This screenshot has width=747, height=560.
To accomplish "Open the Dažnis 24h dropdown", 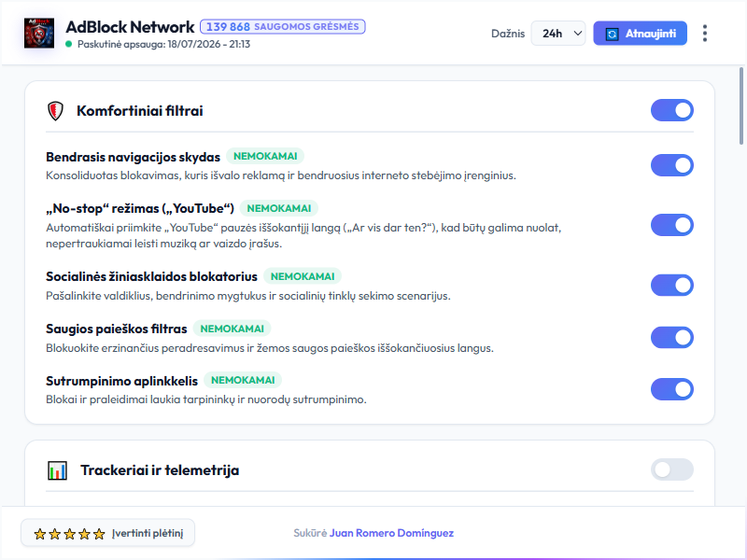I will pyautogui.click(x=558, y=34).
